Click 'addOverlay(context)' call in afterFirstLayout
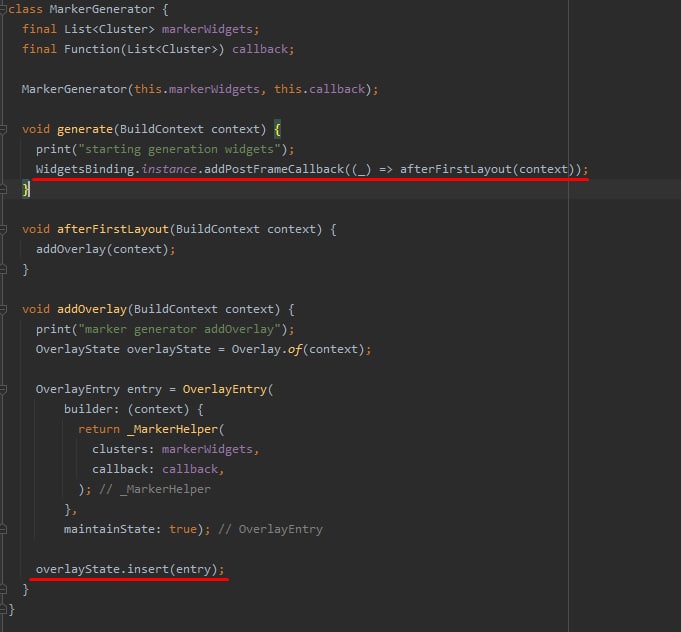Screen dimensions: 681x632 pos(102,249)
